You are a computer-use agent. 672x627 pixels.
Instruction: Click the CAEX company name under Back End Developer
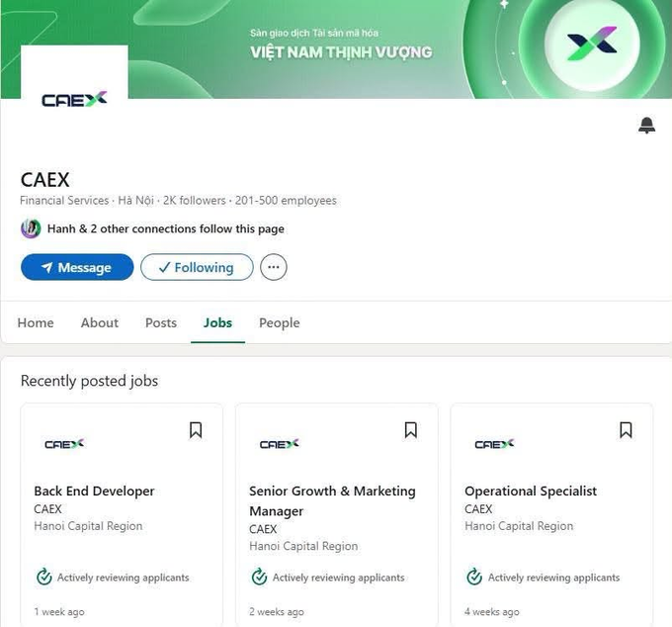tap(48, 509)
